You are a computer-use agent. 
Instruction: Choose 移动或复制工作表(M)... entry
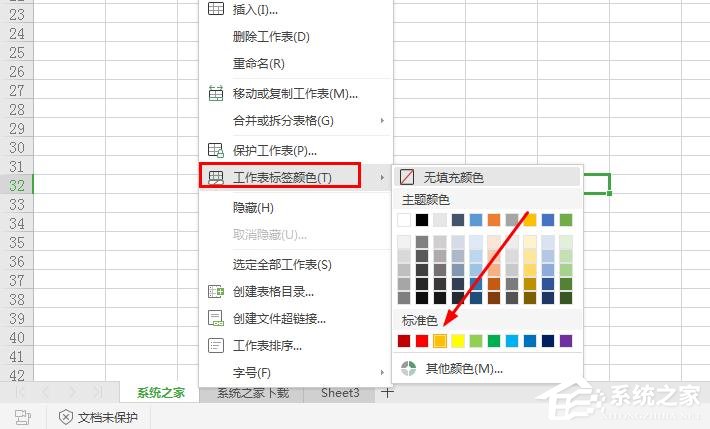click(295, 94)
